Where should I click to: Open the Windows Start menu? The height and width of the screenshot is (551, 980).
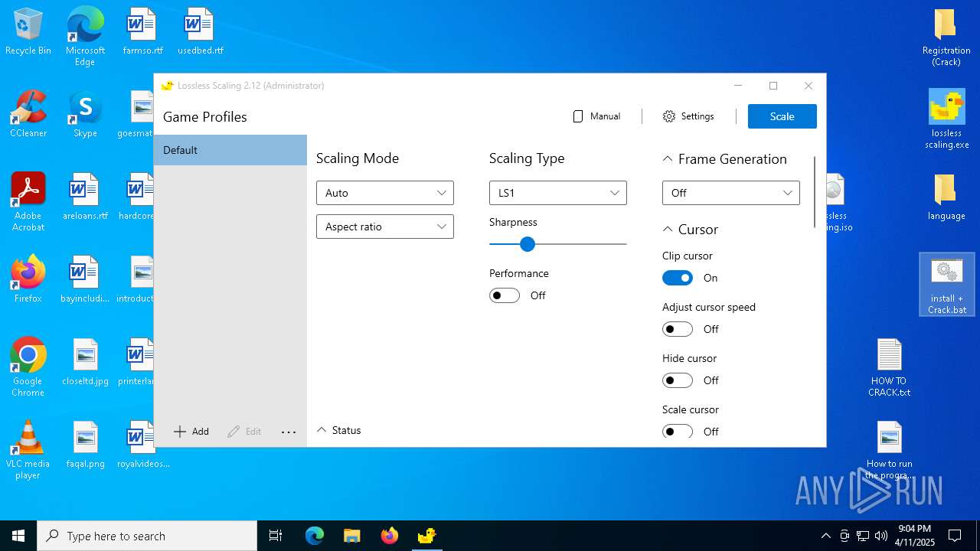(x=18, y=536)
